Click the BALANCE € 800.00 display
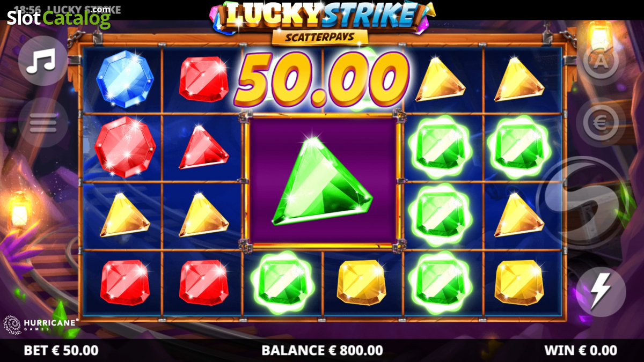Image resolution: width=644 pixels, height=362 pixels. 322,351
